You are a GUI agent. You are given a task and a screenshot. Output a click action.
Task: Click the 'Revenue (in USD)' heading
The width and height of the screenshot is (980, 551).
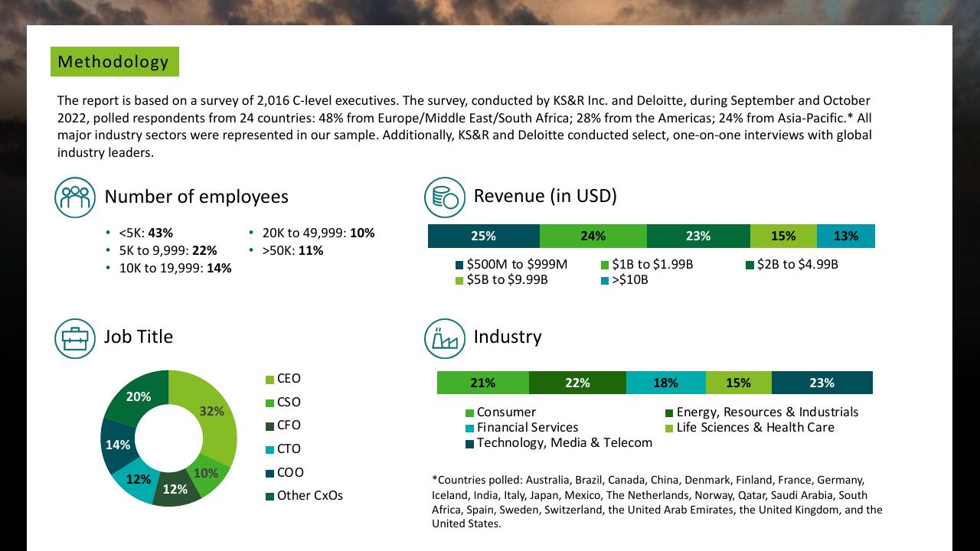545,196
